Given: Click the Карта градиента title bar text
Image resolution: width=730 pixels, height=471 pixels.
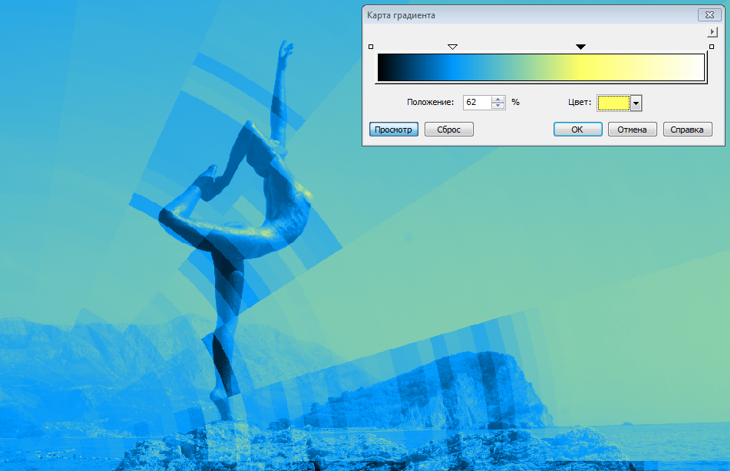Looking at the screenshot, I should 401,15.
